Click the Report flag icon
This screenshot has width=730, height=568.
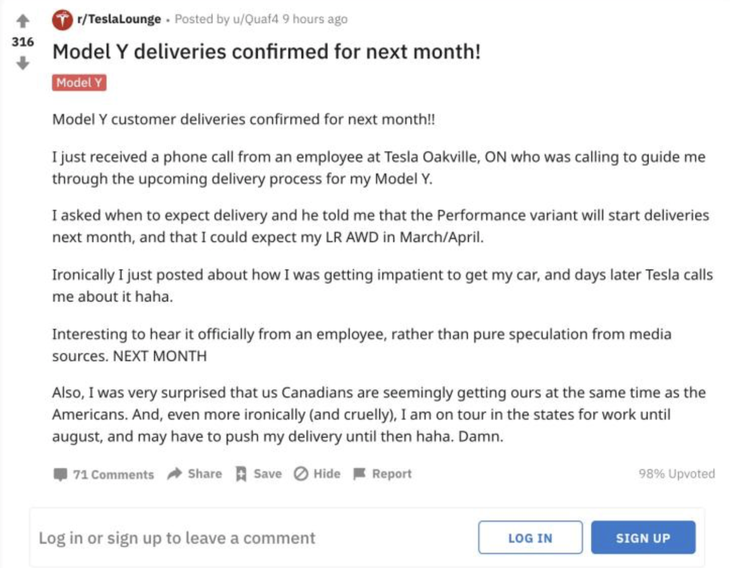click(360, 473)
